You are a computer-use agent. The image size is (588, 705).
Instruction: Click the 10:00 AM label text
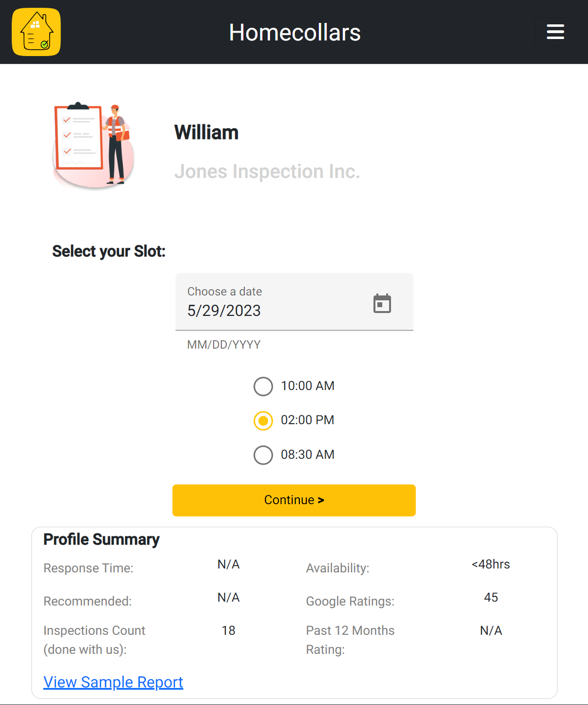pos(308,386)
